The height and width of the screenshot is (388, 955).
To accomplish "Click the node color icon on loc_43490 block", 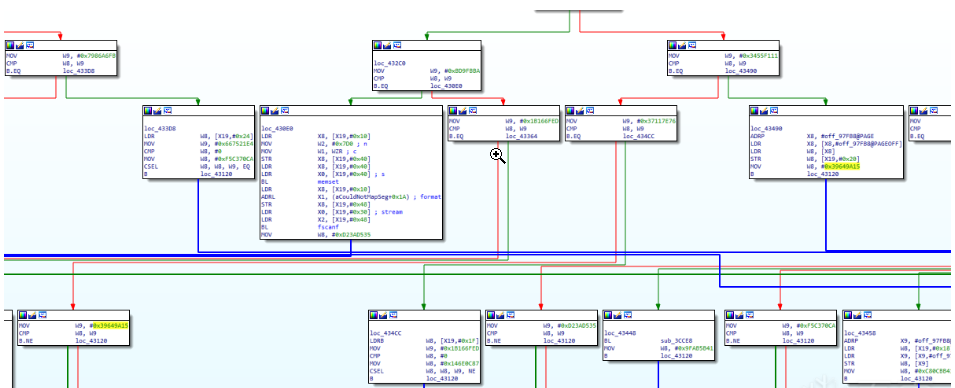I will point(755,110).
